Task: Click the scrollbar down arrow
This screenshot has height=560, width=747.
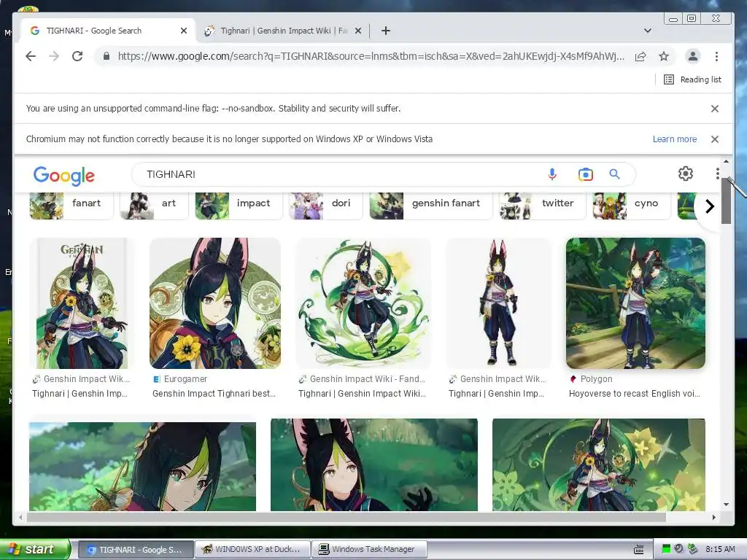Action: [x=726, y=505]
